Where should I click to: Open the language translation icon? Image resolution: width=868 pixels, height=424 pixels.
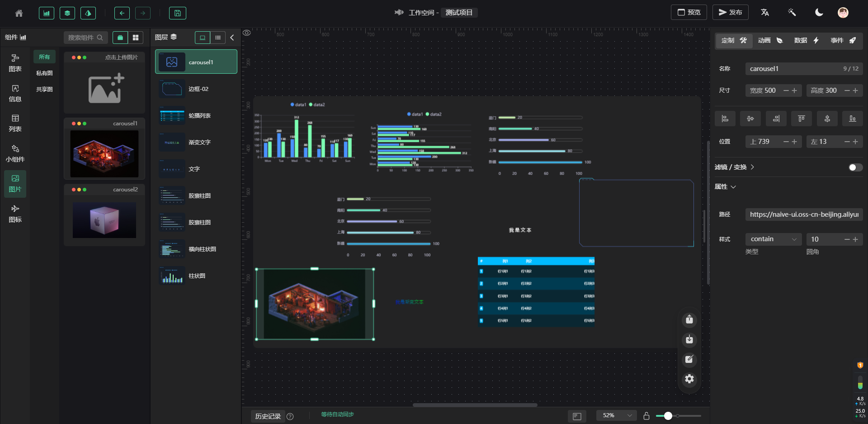tap(765, 12)
